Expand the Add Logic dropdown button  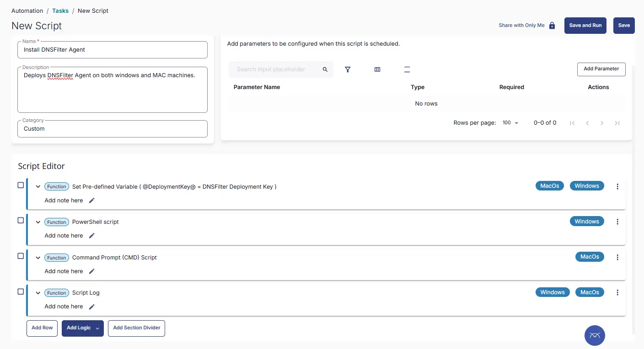point(97,328)
